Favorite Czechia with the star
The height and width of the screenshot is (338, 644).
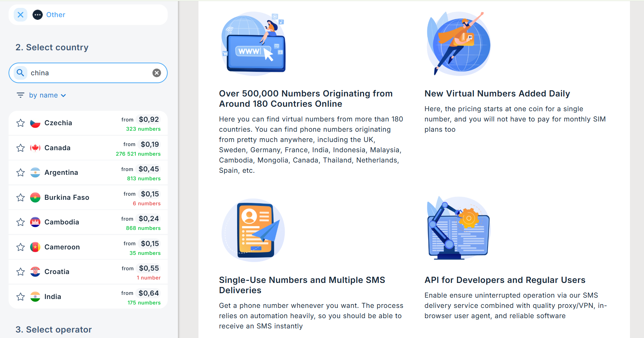pyautogui.click(x=21, y=123)
